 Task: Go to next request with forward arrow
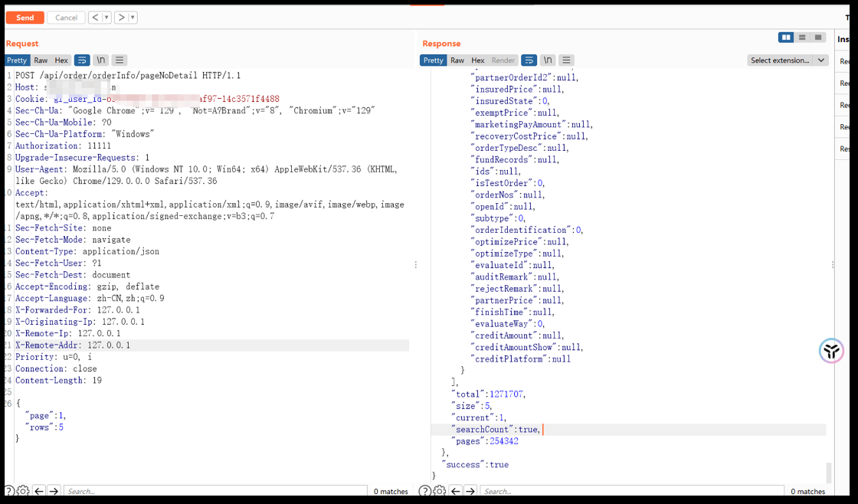pyautogui.click(x=122, y=18)
